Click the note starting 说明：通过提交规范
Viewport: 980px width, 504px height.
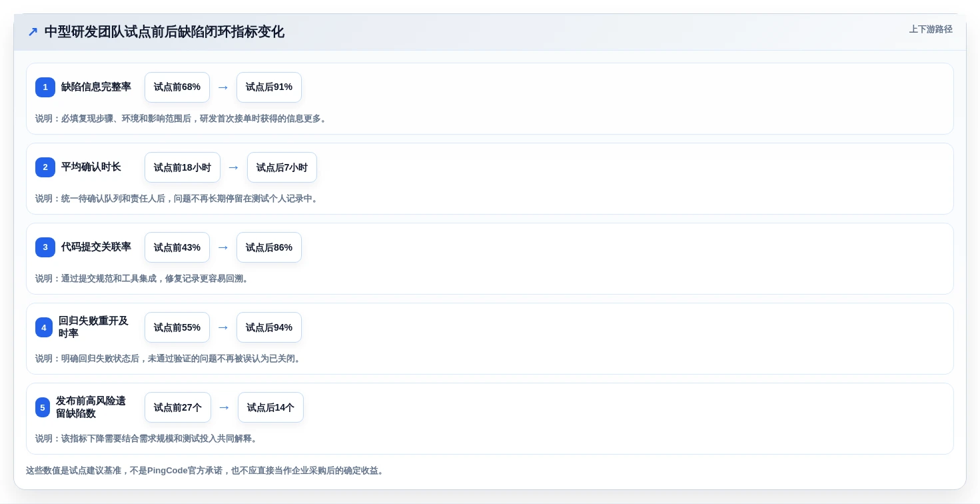pyautogui.click(x=143, y=279)
